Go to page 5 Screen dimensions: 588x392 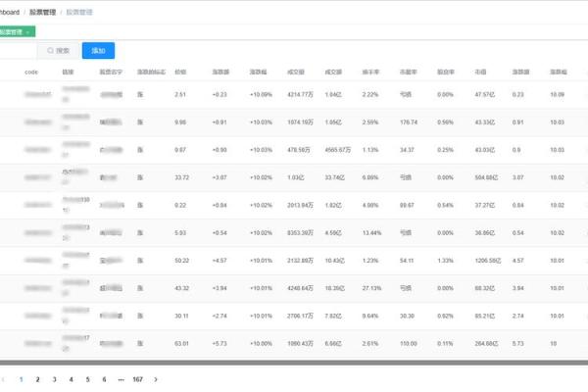88,379
